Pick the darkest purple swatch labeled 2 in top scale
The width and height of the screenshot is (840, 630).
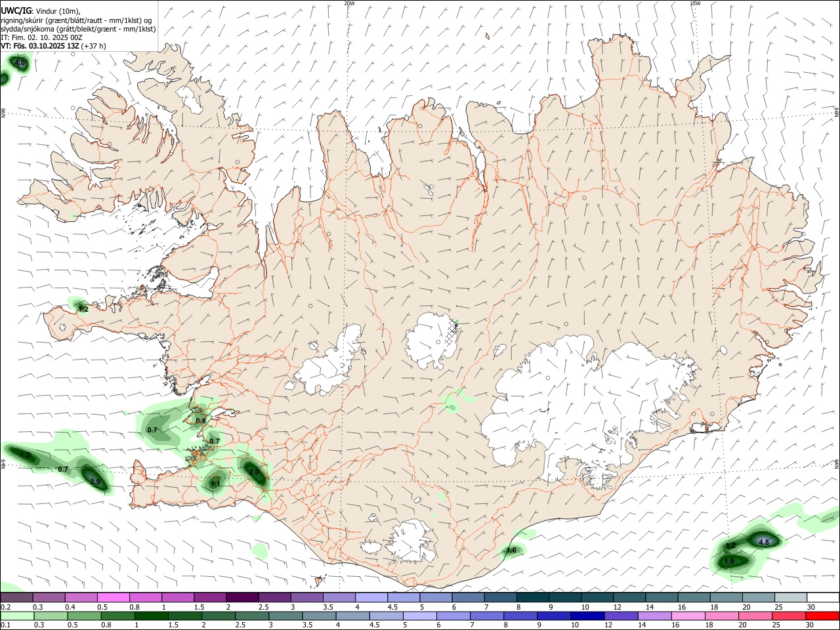[x=241, y=598]
